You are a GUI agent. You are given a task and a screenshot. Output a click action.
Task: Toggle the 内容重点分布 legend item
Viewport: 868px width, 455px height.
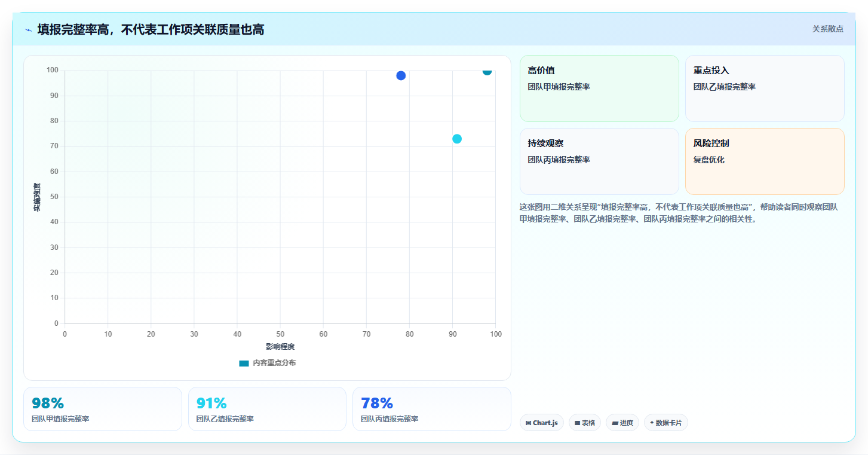pyautogui.click(x=267, y=363)
